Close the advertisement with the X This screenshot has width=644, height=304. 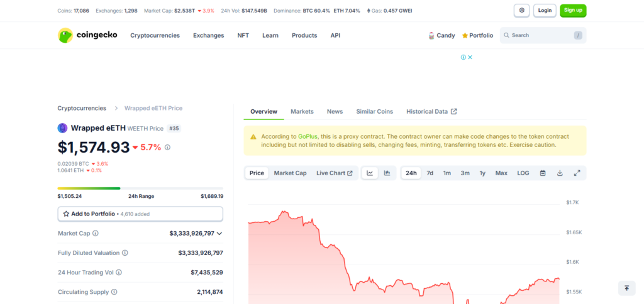click(470, 57)
